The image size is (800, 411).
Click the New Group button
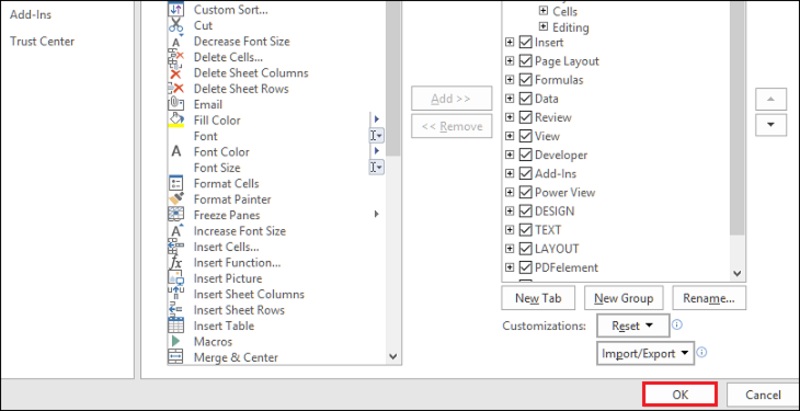point(624,298)
